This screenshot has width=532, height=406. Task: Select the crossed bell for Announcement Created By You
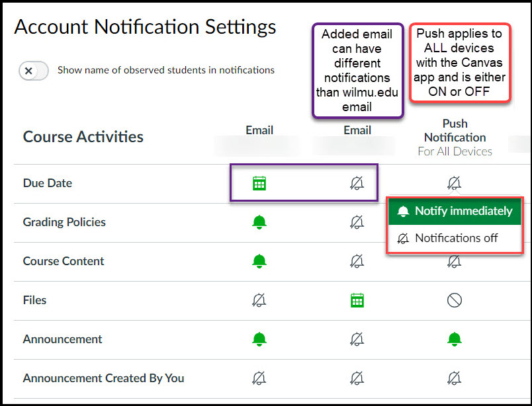point(259,379)
